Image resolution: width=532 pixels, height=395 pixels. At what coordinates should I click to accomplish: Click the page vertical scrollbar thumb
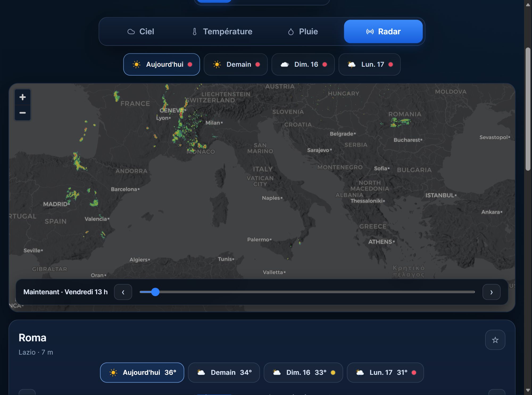[x=528, y=109]
